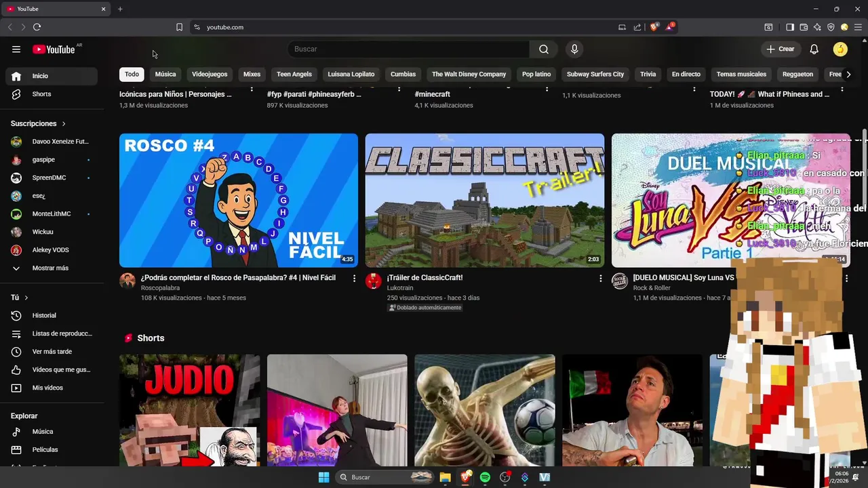
Task: Open Shorts in the sidebar
Action: 52,94
